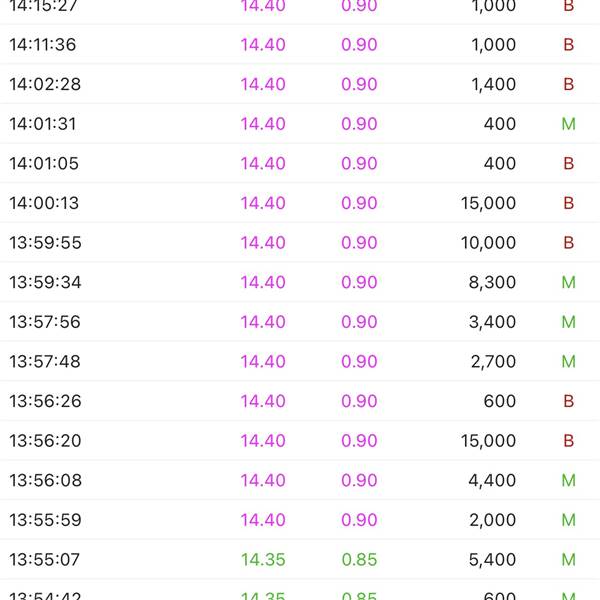Click the 15,000 volume at 14:00:13
600x600 pixels.
point(488,203)
